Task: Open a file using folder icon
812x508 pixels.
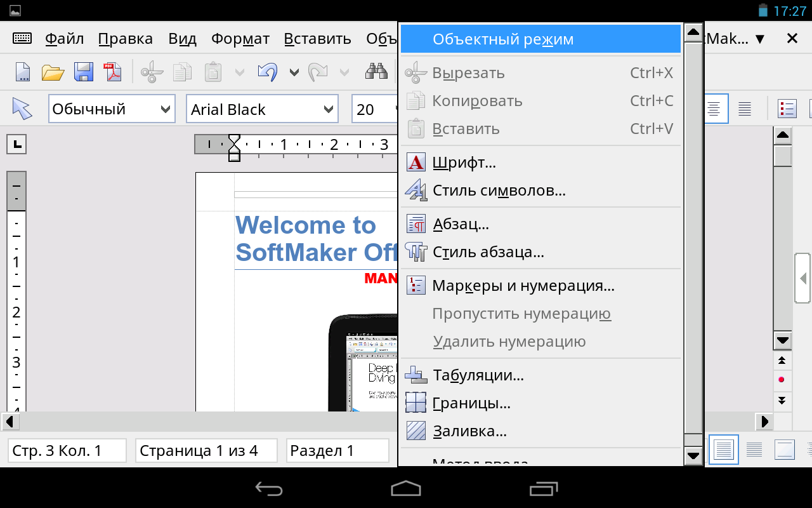Action: tap(53, 72)
